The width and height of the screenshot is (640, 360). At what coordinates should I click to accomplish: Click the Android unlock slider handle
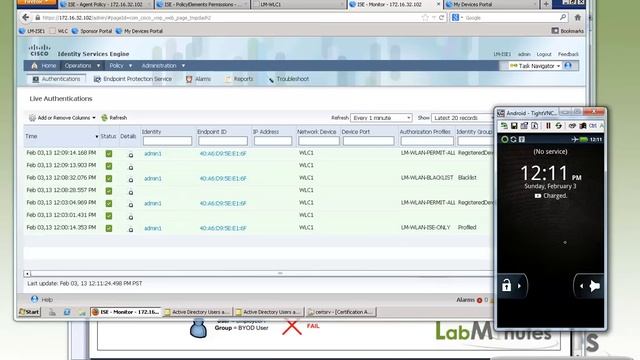(512, 285)
